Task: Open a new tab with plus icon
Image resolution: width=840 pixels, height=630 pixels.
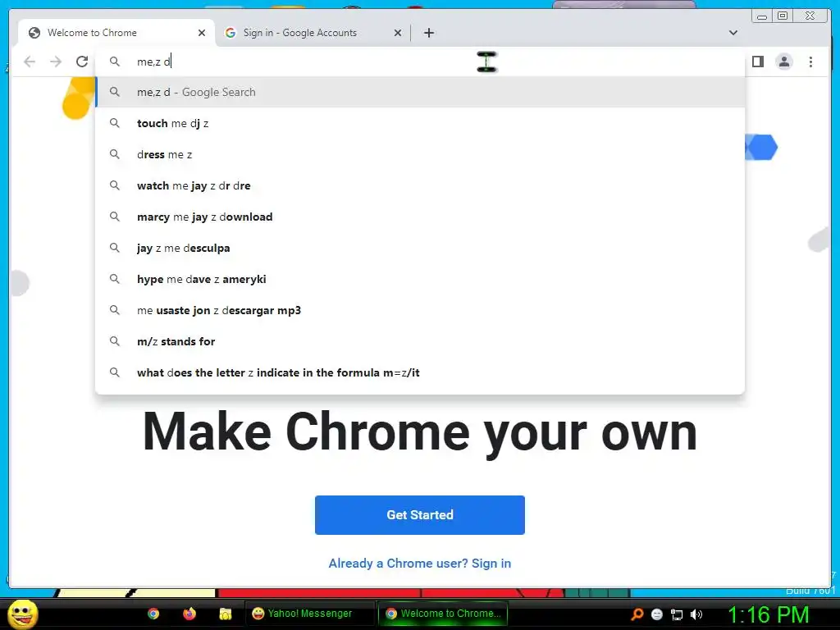Action: pos(428,33)
